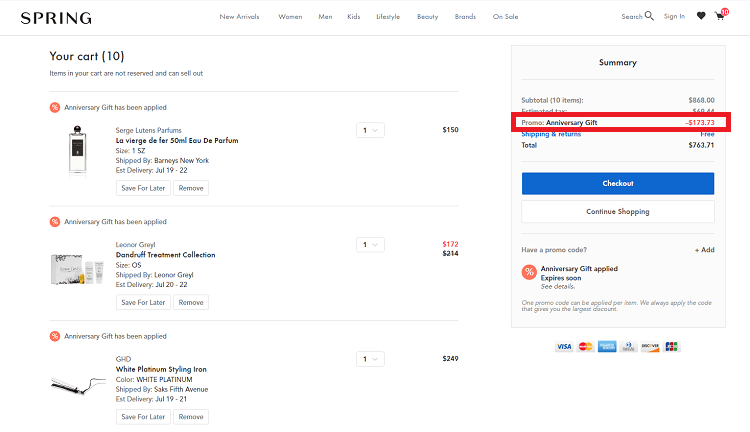750x432 pixels.
Task: Save White Platinum Styling Iron for later
Action: point(143,417)
